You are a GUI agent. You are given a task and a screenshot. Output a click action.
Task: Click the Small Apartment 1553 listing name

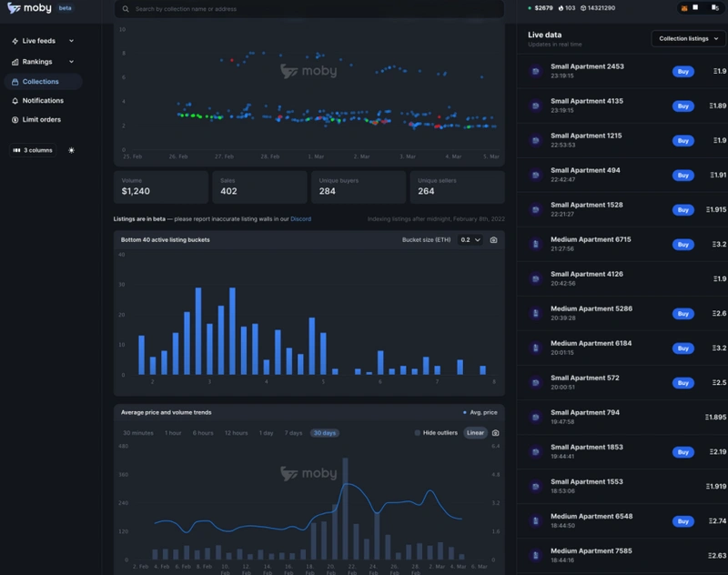click(x=587, y=481)
